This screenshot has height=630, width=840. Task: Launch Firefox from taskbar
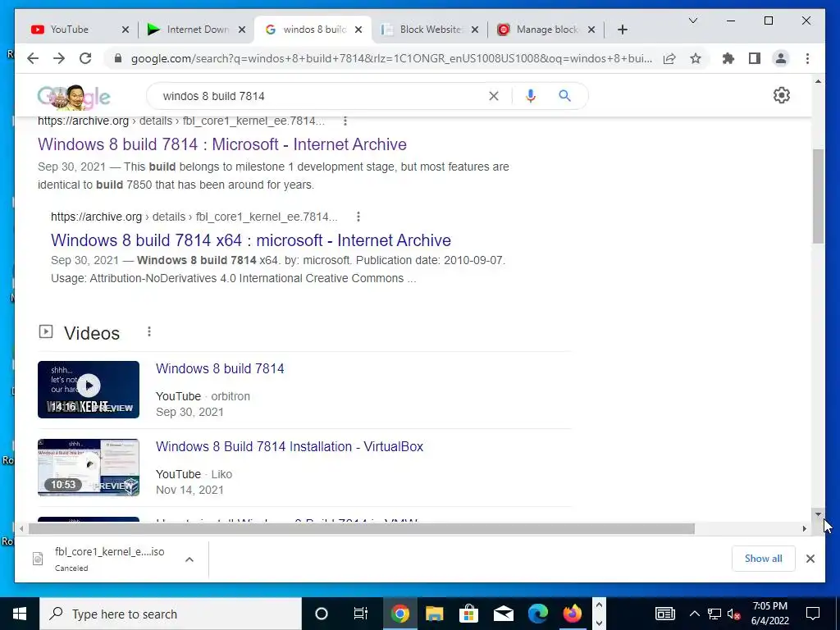tap(572, 614)
